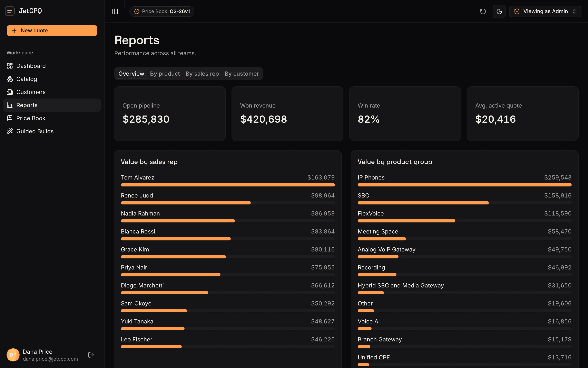Open Price Book in sidebar
The image size is (588, 368).
pyautogui.click(x=52, y=118)
